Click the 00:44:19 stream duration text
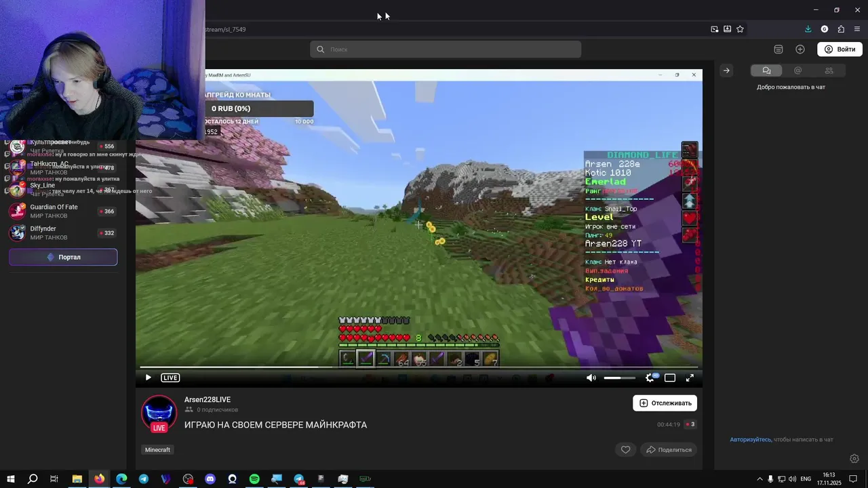This screenshot has width=868, height=488. [x=669, y=425]
